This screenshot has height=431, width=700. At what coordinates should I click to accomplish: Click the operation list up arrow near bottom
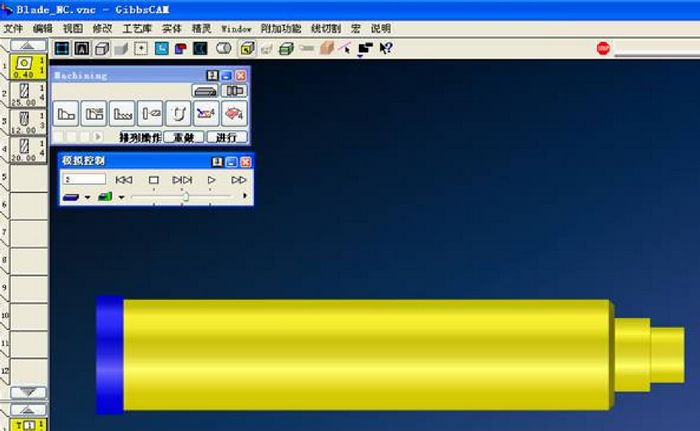tap(28, 410)
